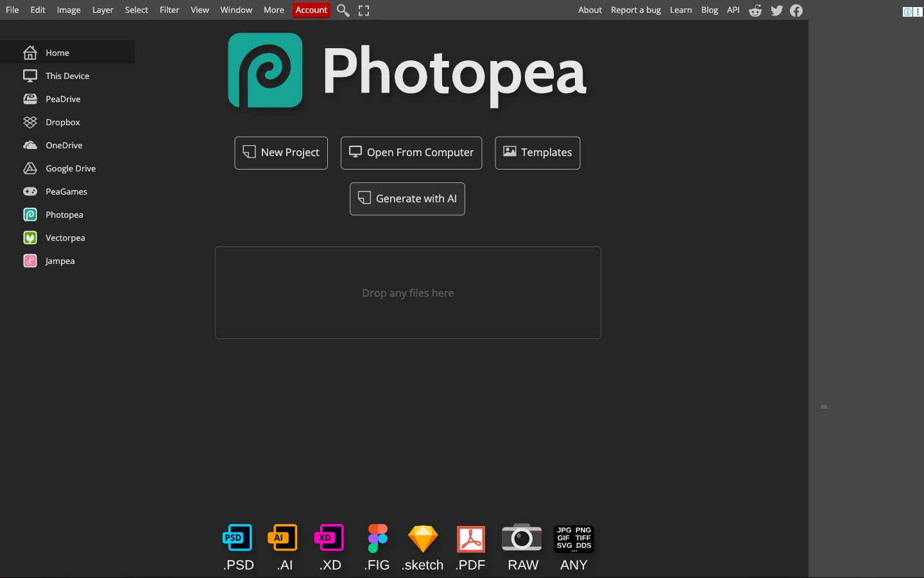Select PeaDrive label in sidebar
The height and width of the screenshot is (578, 924).
click(63, 99)
